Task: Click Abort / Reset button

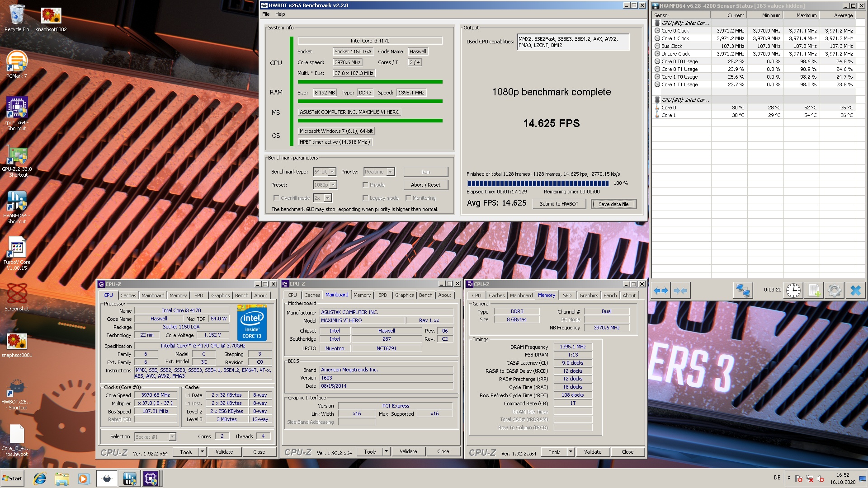Action: click(425, 185)
